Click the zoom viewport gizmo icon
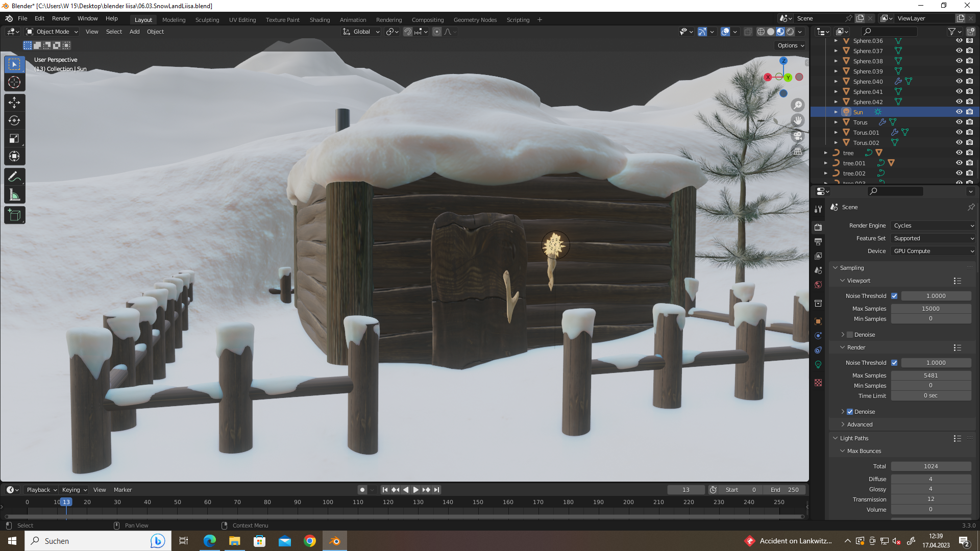 (x=798, y=105)
